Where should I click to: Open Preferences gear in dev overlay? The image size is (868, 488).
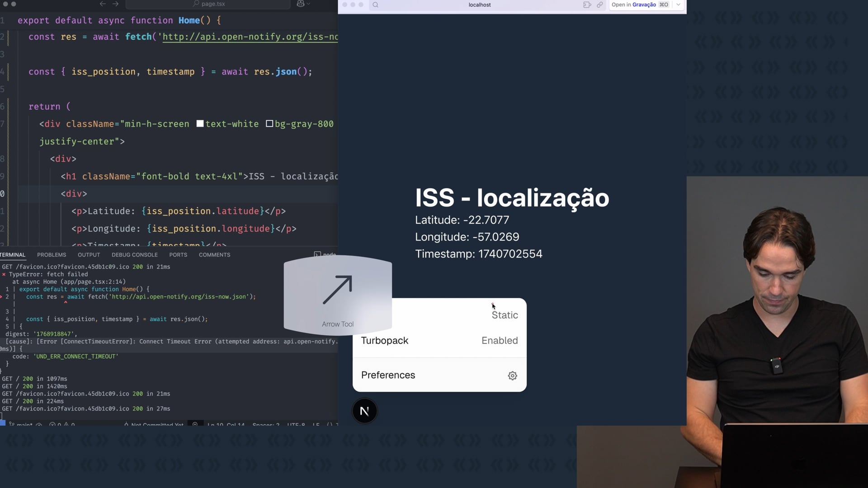tap(512, 375)
